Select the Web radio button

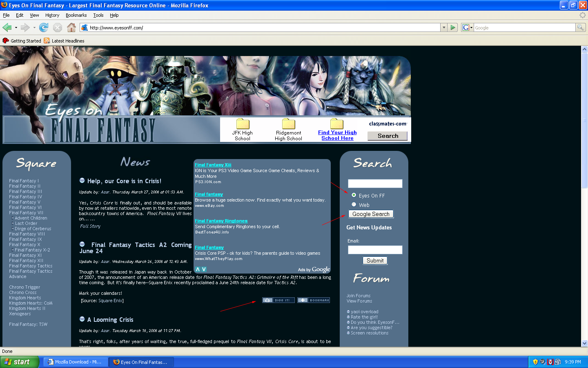point(354,204)
